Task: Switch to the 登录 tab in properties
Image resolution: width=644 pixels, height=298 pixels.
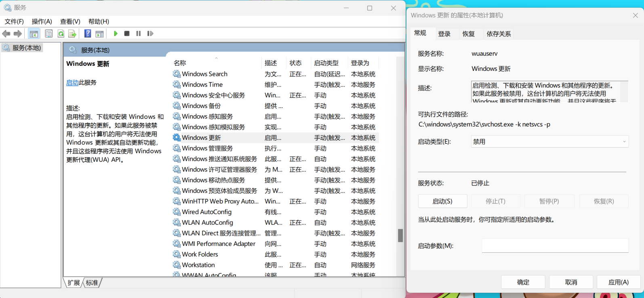Action: click(x=444, y=34)
